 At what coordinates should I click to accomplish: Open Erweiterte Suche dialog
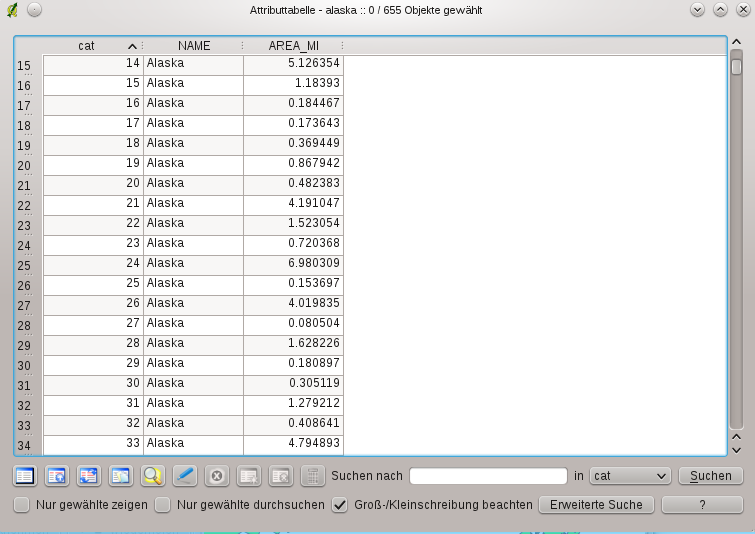tap(596, 505)
